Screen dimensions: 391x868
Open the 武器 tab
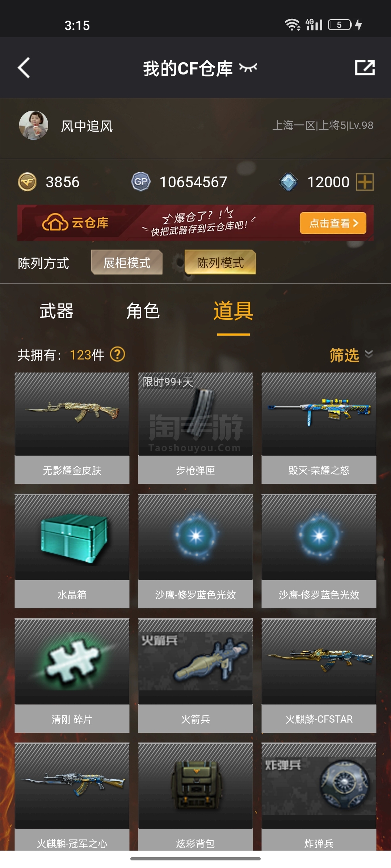click(x=56, y=311)
